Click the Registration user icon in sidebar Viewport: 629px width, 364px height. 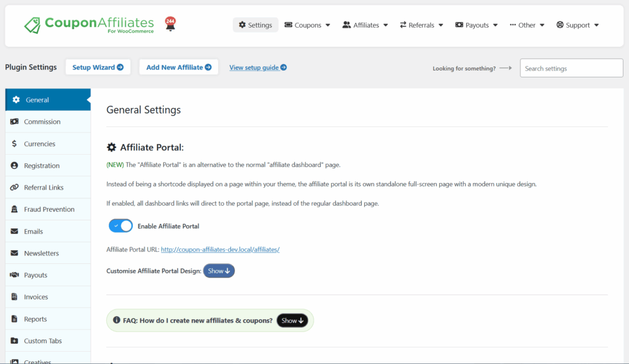tap(14, 166)
